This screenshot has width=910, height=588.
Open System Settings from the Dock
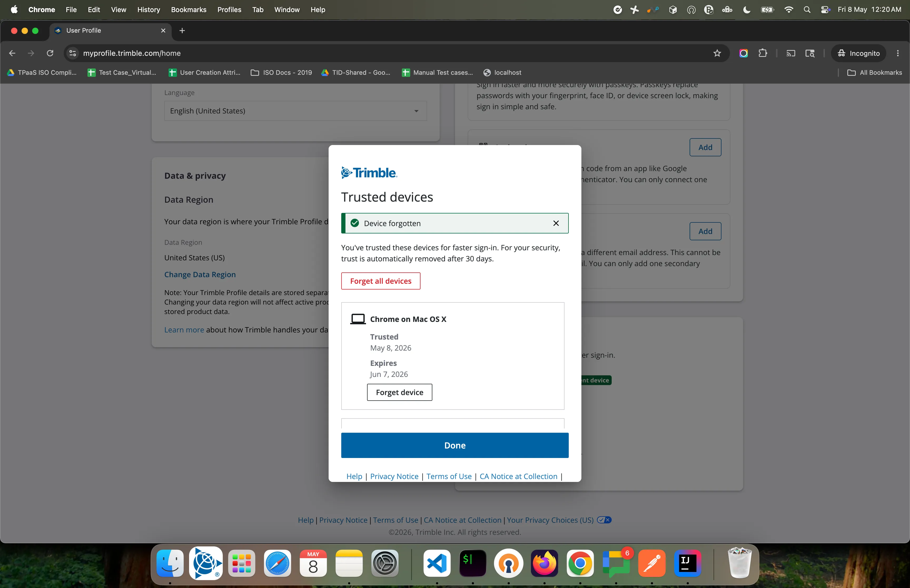tap(385, 563)
